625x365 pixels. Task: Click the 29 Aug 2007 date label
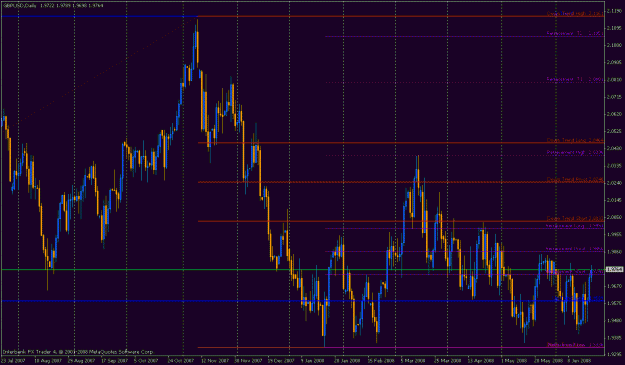tap(81, 361)
